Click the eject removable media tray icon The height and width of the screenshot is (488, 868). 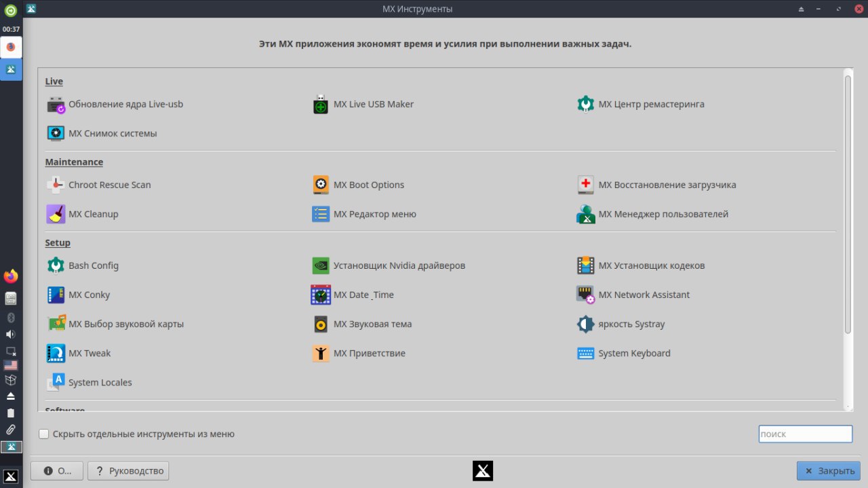[10, 396]
